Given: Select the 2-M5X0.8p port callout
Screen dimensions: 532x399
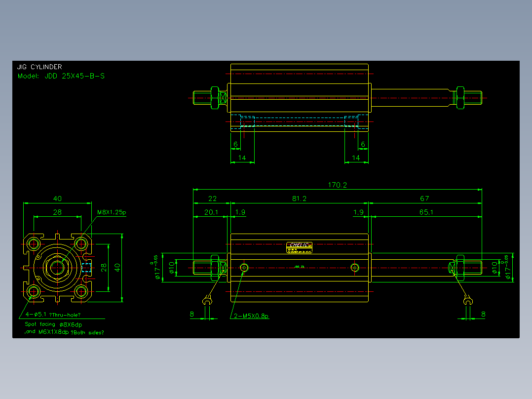Looking at the screenshot, I should point(251,316).
